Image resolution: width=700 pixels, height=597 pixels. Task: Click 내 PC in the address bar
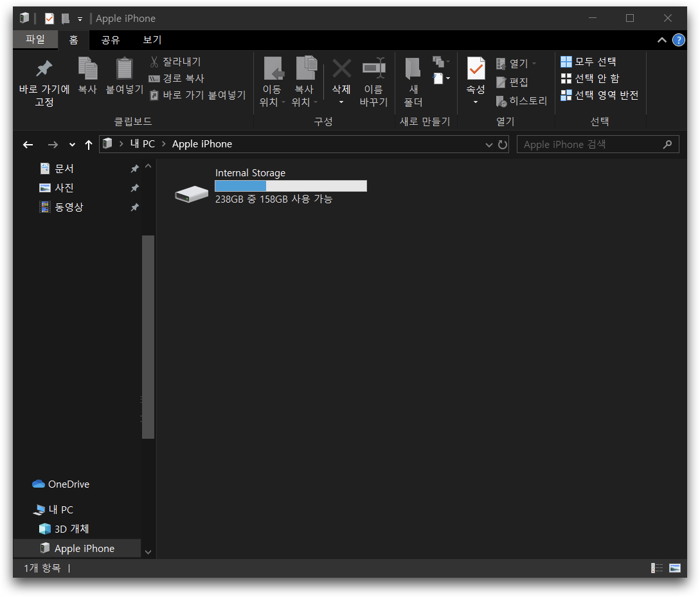pos(143,144)
